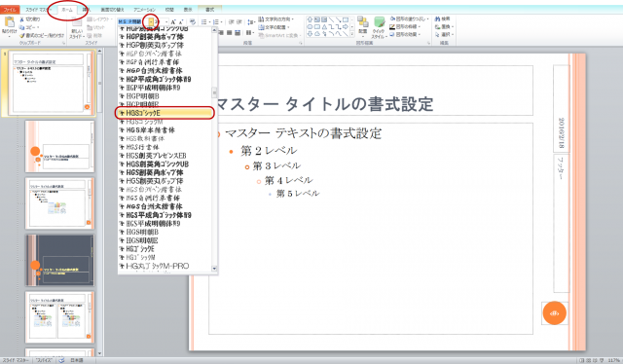Click the 検索 (Find) binoculars icon
Image resolution: width=623 pixels, height=364 pixels.
coord(438,18)
